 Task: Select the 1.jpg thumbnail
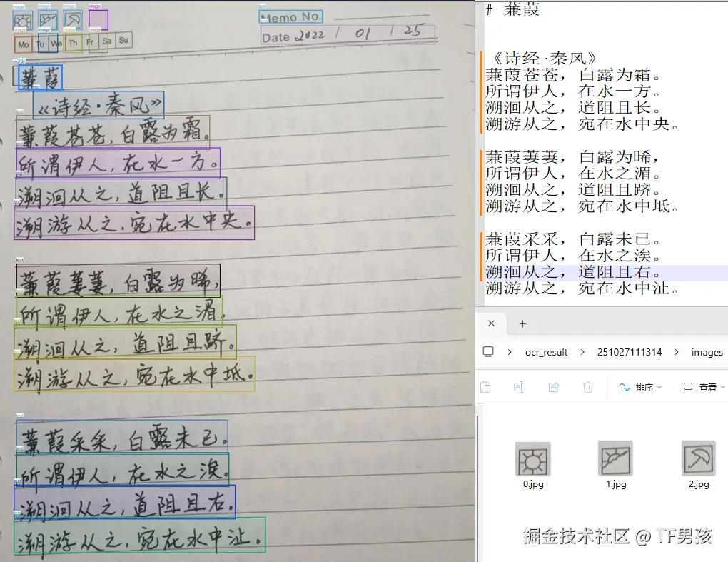[x=616, y=459]
